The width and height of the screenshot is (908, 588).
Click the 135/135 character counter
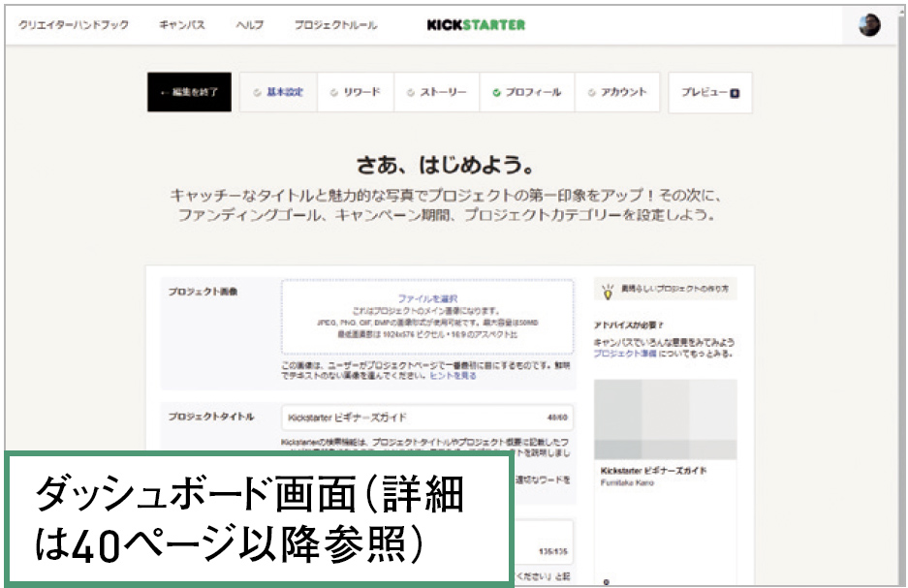[553, 551]
